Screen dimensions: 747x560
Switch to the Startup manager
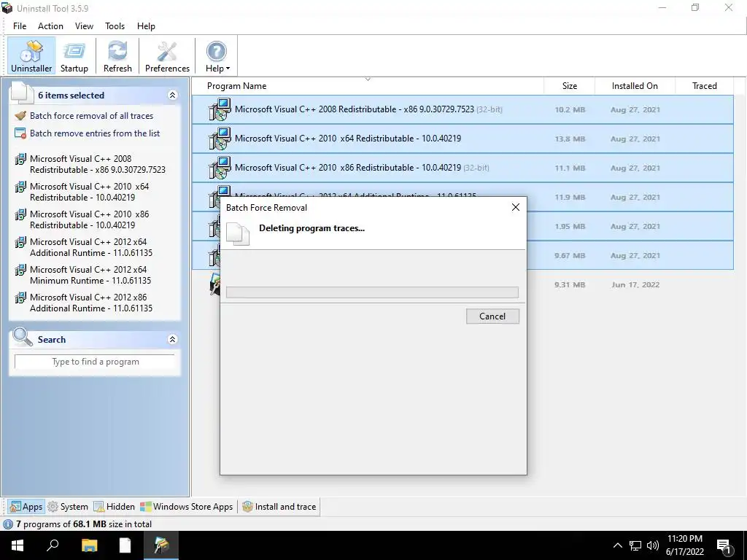[74, 55]
